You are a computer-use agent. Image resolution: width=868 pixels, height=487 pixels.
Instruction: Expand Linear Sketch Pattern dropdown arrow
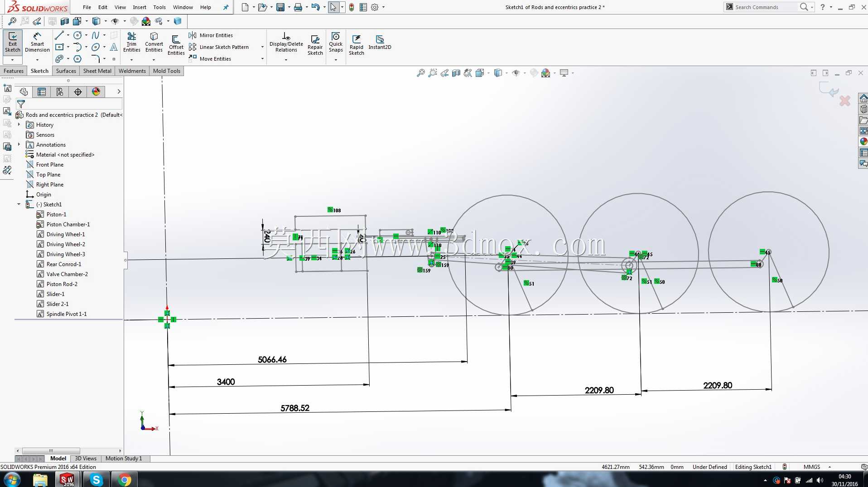click(x=262, y=47)
